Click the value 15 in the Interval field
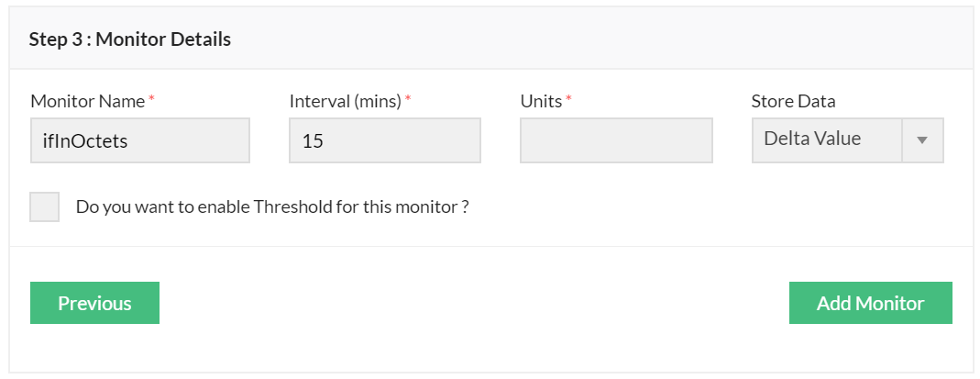The width and height of the screenshot is (980, 379). coord(313,142)
